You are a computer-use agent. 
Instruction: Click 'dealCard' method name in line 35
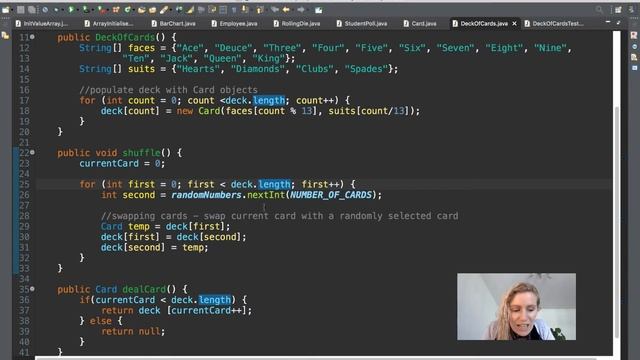pos(144,289)
